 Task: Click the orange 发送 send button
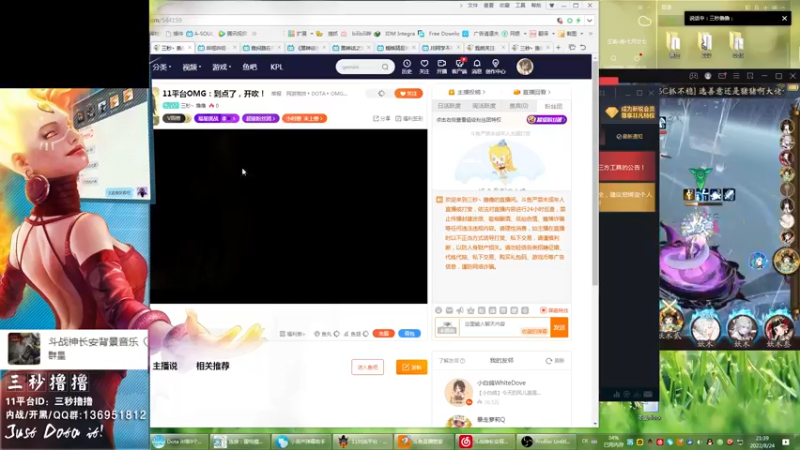[559, 327]
